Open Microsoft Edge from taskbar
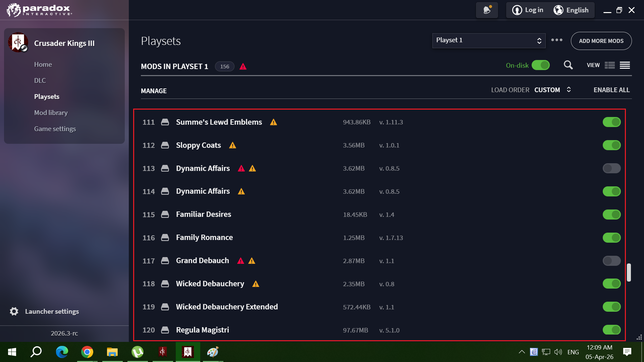The height and width of the screenshot is (362, 644). [62, 352]
